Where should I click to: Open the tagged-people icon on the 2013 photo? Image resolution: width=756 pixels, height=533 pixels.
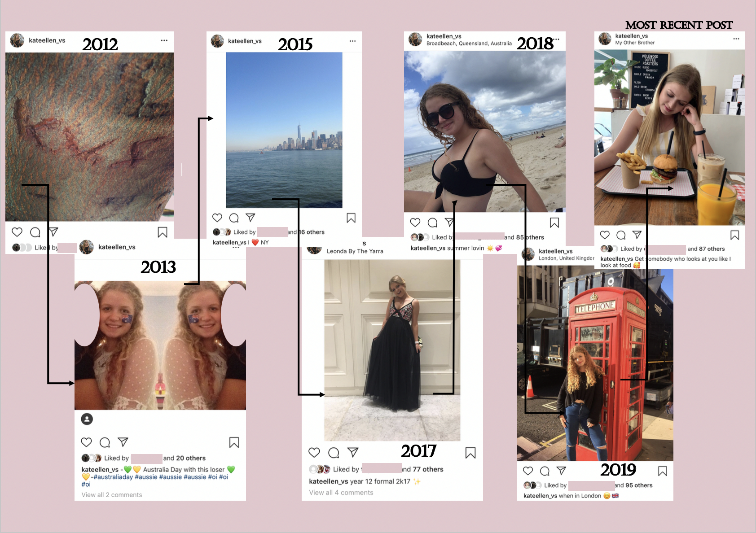(x=87, y=419)
